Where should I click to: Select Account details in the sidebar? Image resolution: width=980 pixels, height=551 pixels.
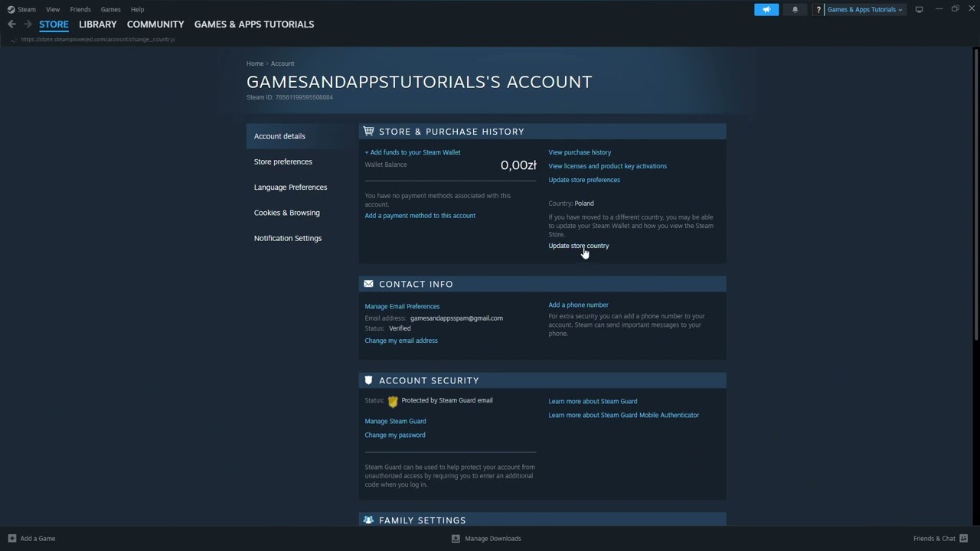point(299,136)
